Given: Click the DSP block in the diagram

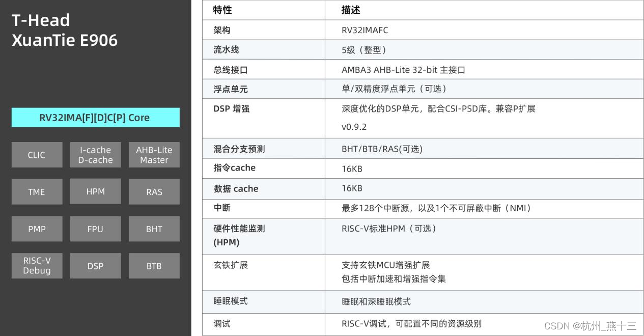Looking at the screenshot, I should pos(96,266).
